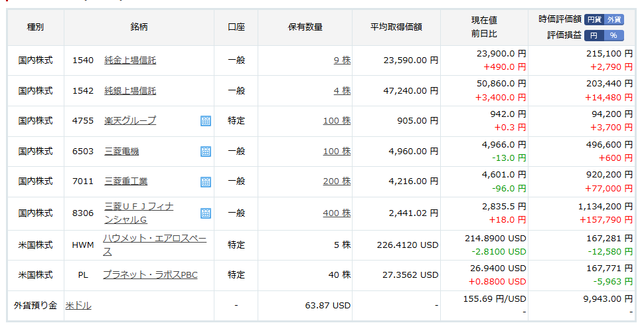Click the 米ドル foreign currency link
Screen dimensions: 644x329
point(78,306)
